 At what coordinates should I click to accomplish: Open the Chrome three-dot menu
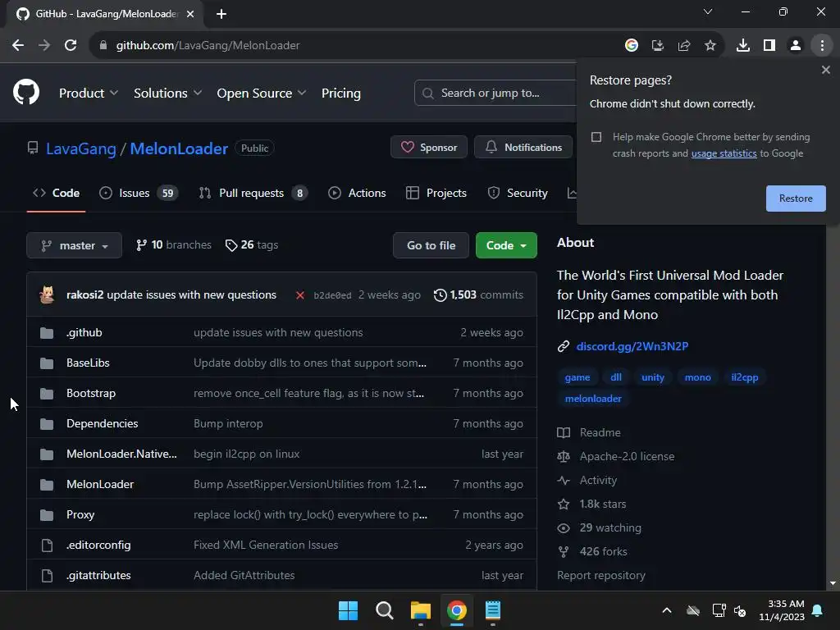point(822,46)
